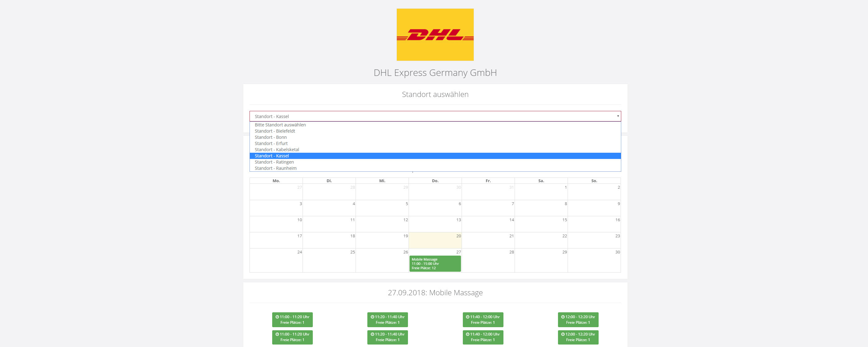Viewport: 868px width, 347px height.
Task: Click greyed-out day 27 of previous month
Action: coord(276,192)
